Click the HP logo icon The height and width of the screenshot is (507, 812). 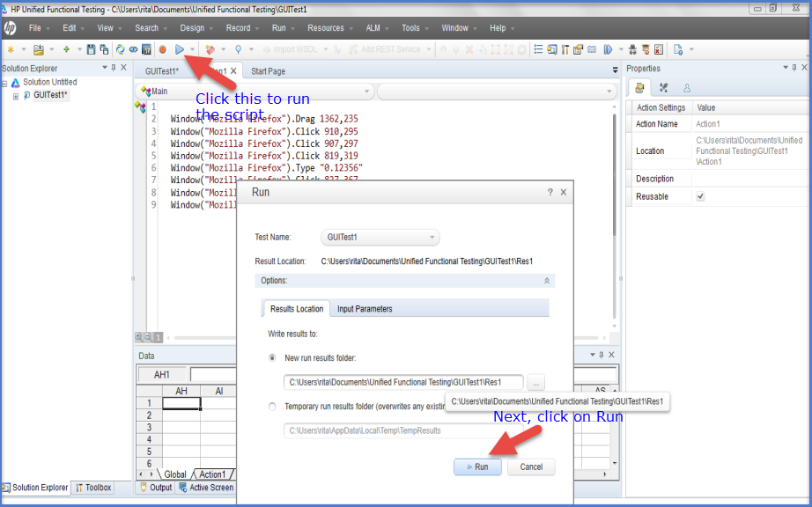(10, 28)
